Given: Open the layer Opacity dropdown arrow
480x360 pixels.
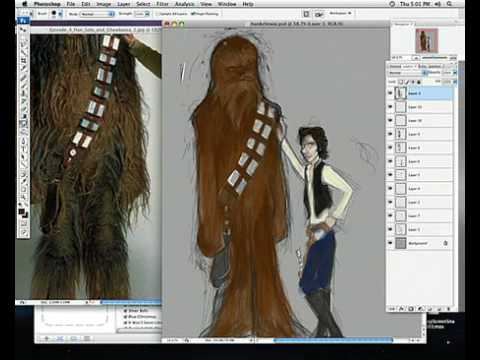Looking at the screenshot, I should (455, 73).
